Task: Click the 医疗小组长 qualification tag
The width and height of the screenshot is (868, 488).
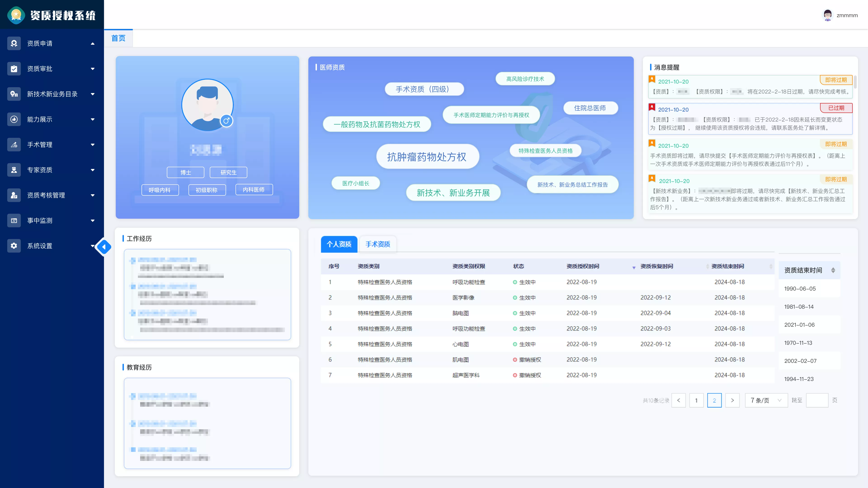Action: [356, 183]
